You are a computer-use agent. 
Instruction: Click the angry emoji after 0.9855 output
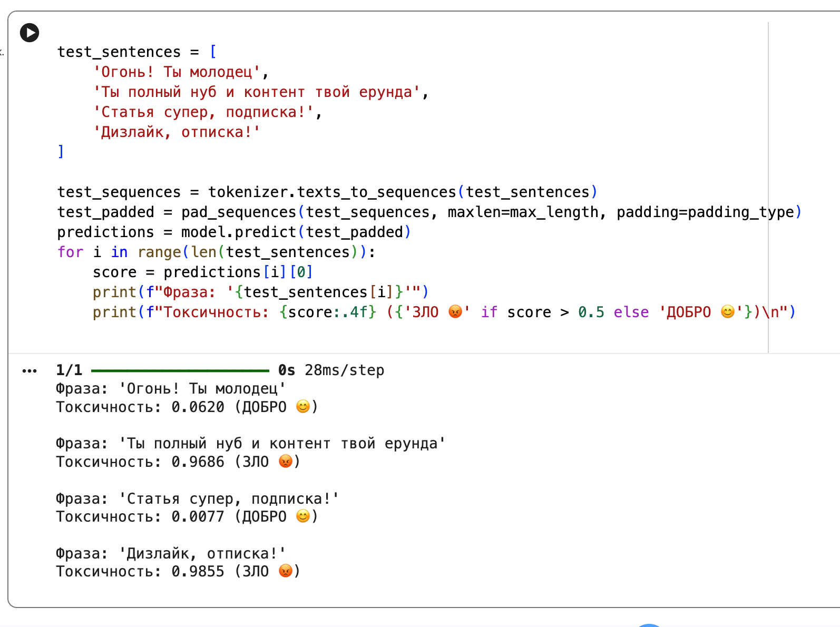pos(285,571)
